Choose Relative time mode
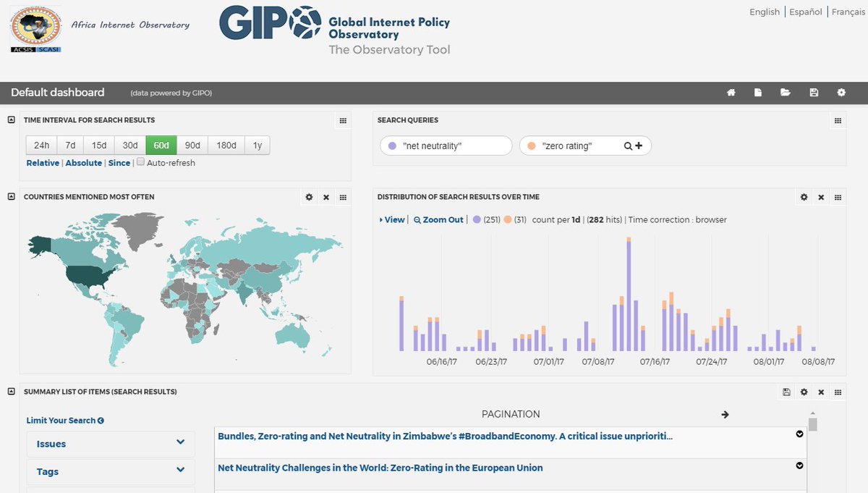Image resolution: width=868 pixels, height=493 pixels. pyautogui.click(x=43, y=163)
